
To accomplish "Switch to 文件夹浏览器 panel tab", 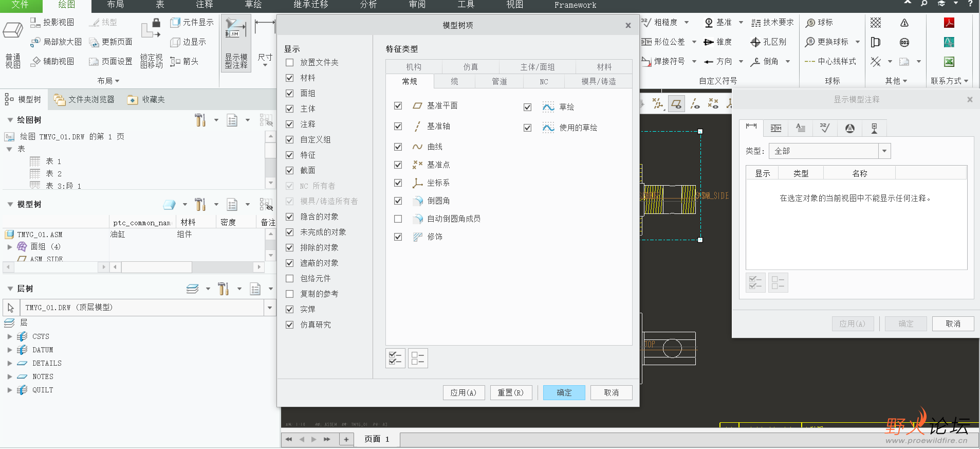I will pos(84,100).
